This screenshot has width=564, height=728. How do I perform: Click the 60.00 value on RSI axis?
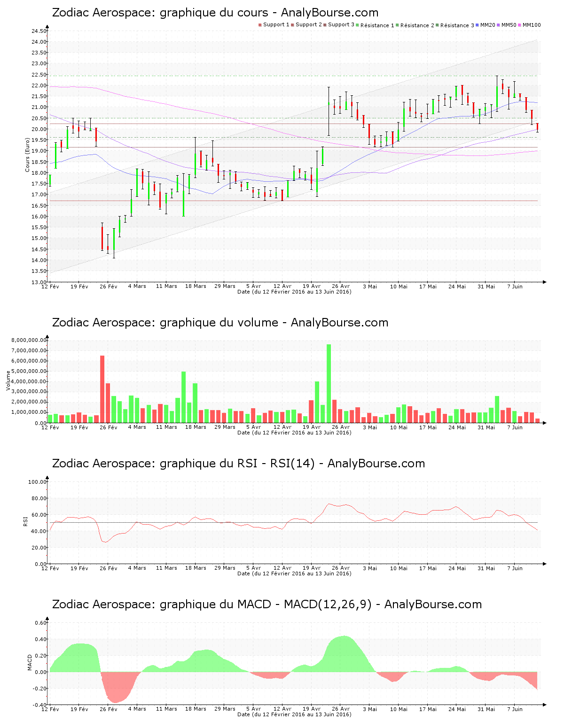(39, 515)
